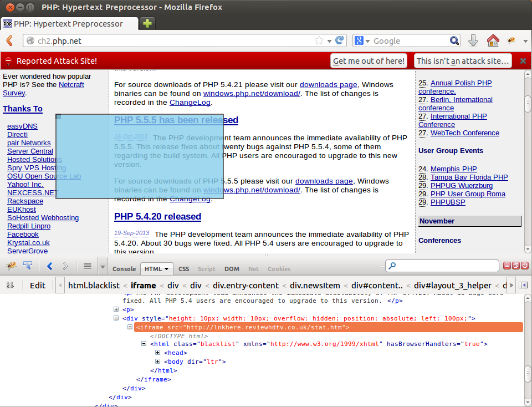Collapse the iframe node in HTML tree
The height and width of the screenshot is (407, 532).
coord(130,327)
